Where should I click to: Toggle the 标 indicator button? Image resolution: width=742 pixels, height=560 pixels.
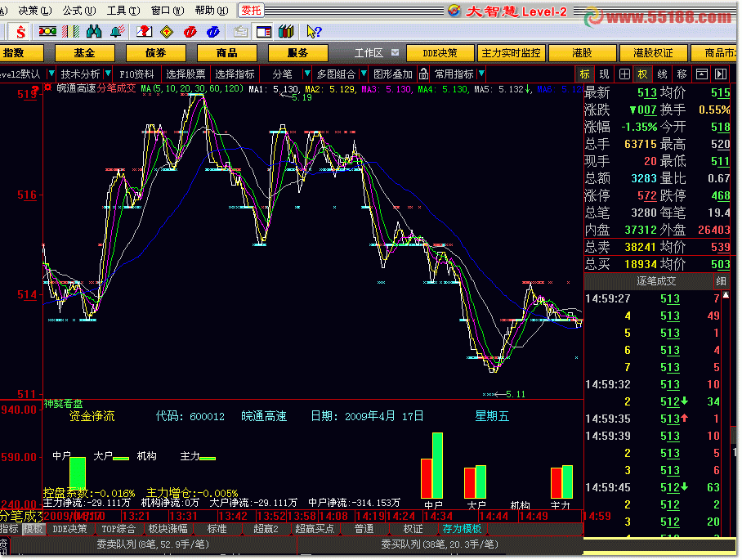(585, 74)
